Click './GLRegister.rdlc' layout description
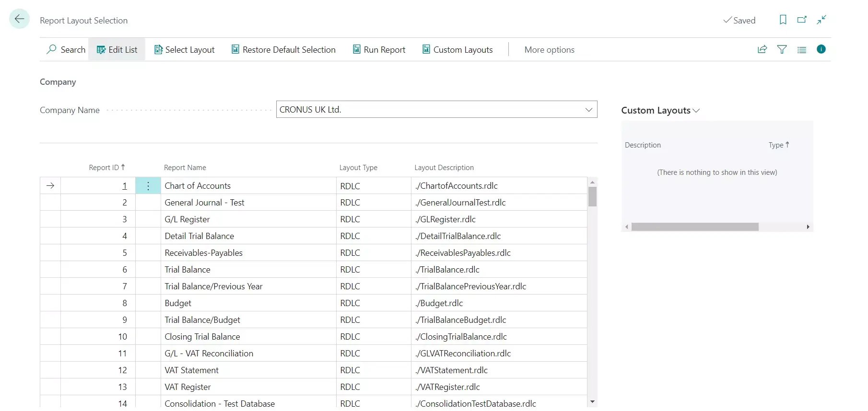 [499, 219]
